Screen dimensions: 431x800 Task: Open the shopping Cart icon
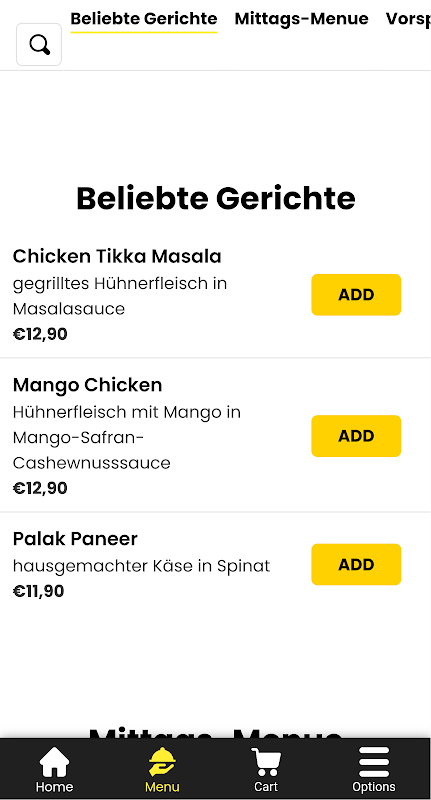pos(266,762)
